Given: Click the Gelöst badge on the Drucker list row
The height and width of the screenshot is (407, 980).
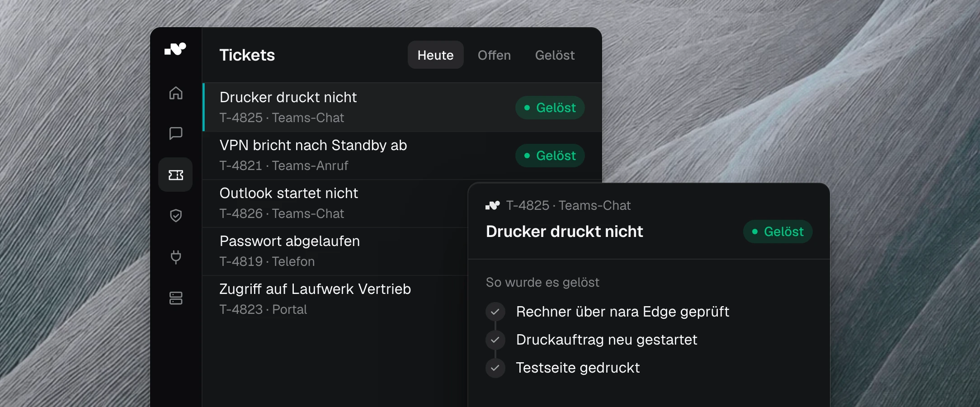Looking at the screenshot, I should pos(550,108).
